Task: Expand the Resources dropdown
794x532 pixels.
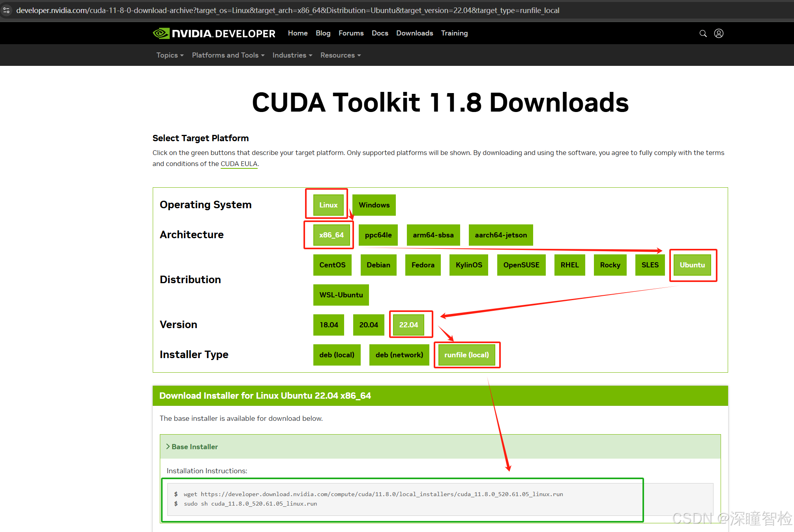Action: pos(341,55)
